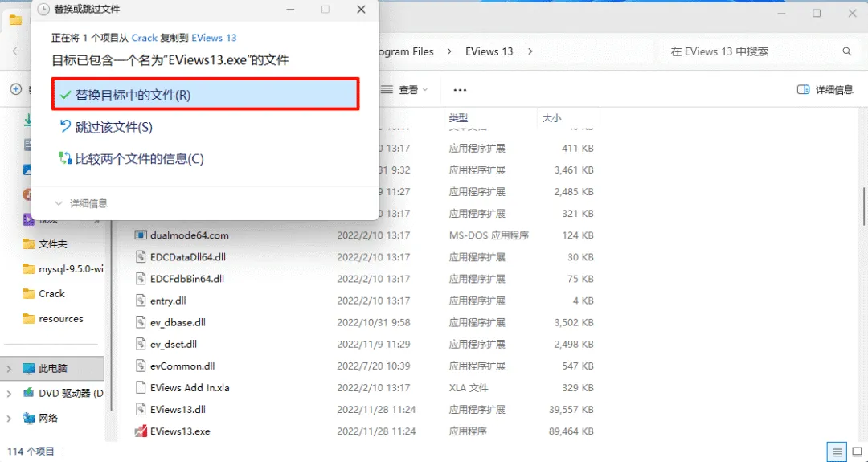Click the back navigation arrow
868x462 pixels.
click(x=17, y=51)
